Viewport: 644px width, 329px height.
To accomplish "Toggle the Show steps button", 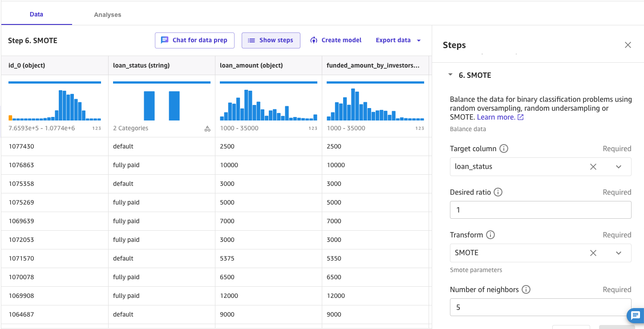I will [x=271, y=40].
